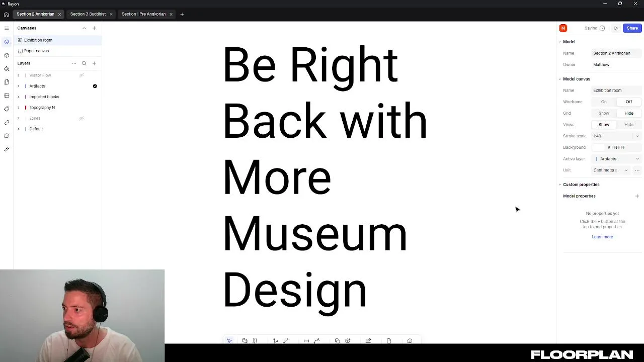
Task: Open a new tab with plus button
Action: (x=182, y=14)
